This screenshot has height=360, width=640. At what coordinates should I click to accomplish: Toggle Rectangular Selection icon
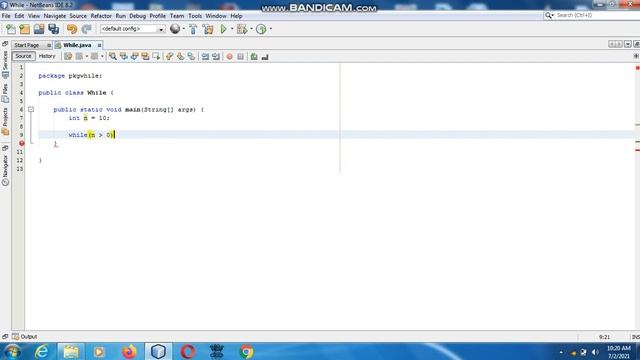coord(156,57)
